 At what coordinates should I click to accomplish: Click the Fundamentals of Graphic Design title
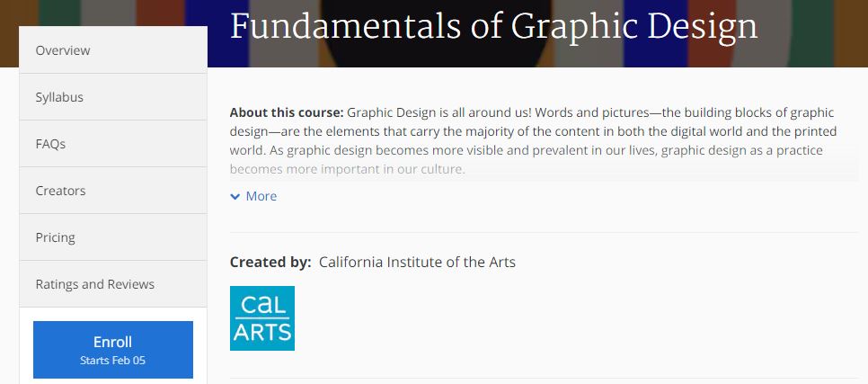coord(493,26)
